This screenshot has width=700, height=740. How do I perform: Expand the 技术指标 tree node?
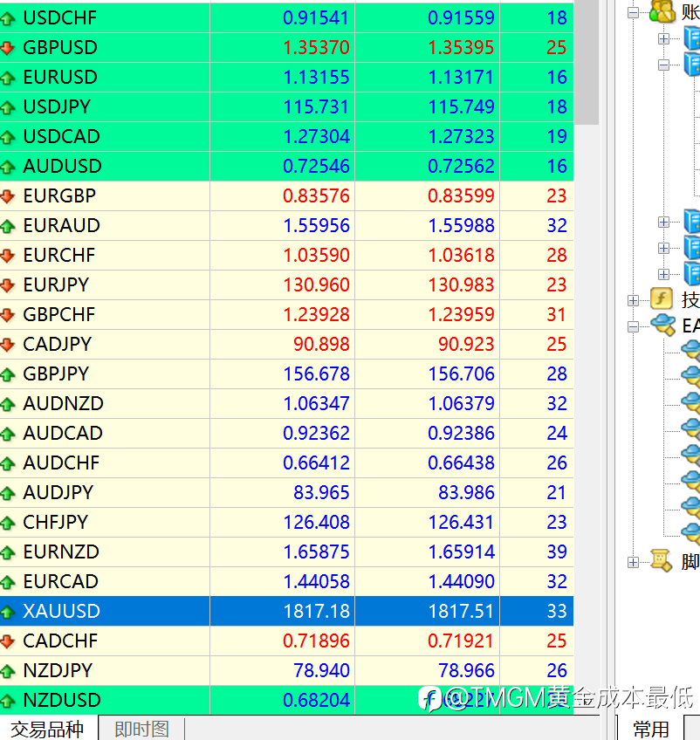(633, 300)
